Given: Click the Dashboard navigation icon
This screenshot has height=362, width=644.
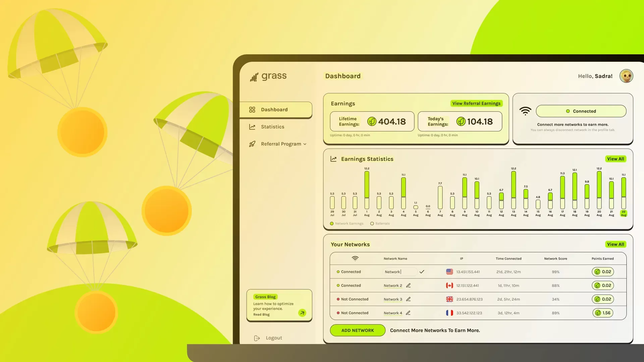Looking at the screenshot, I should (x=252, y=109).
